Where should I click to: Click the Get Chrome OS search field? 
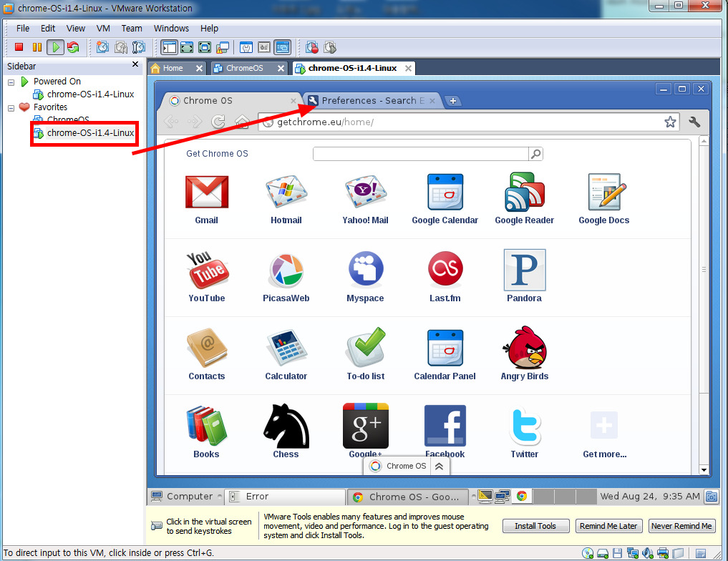click(420, 154)
